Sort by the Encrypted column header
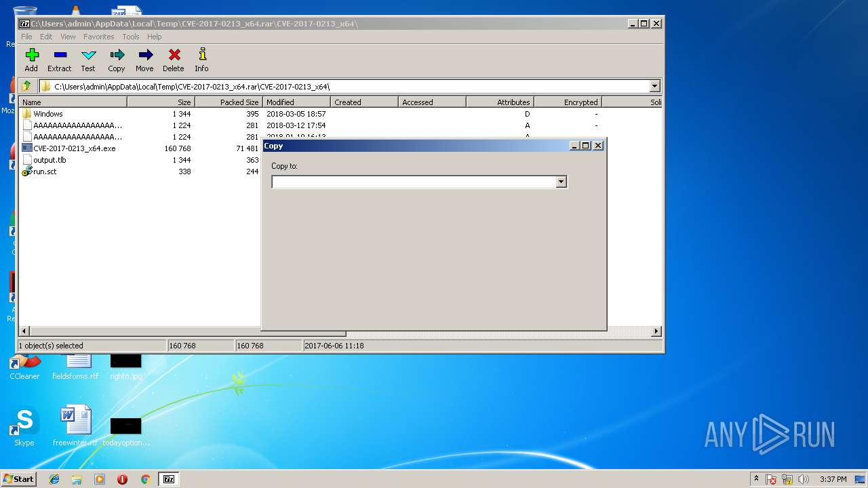The width and height of the screenshot is (868, 488). point(568,102)
